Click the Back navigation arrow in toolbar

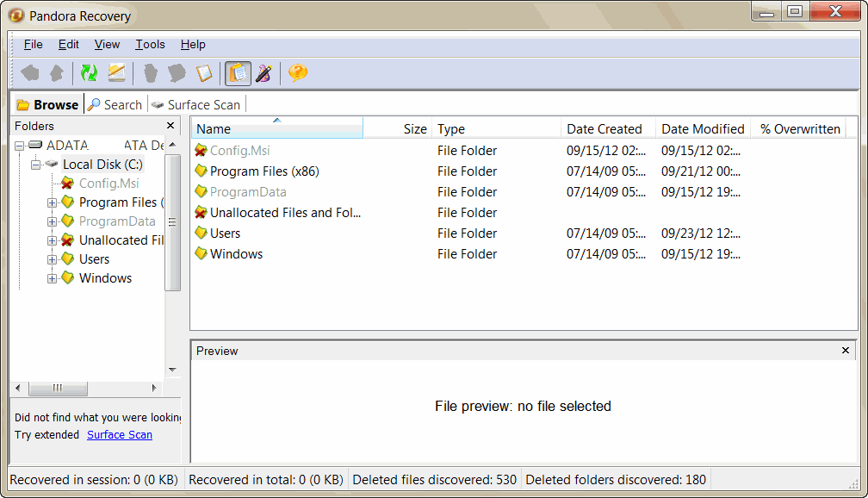tap(30, 73)
